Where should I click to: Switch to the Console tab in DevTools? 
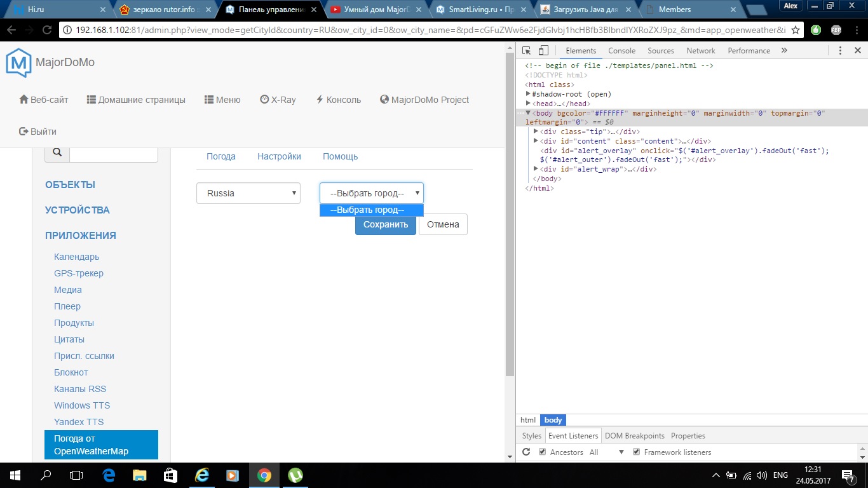[621, 51]
